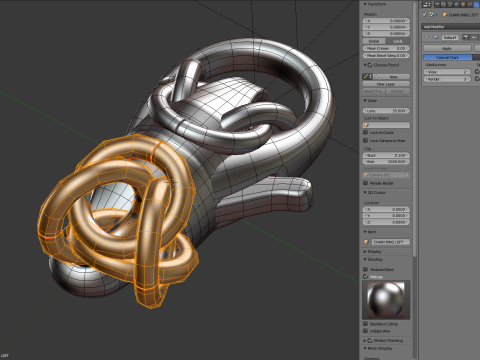Collapse the Transform panel
The height and width of the screenshot is (360, 480).
(x=365, y=4)
